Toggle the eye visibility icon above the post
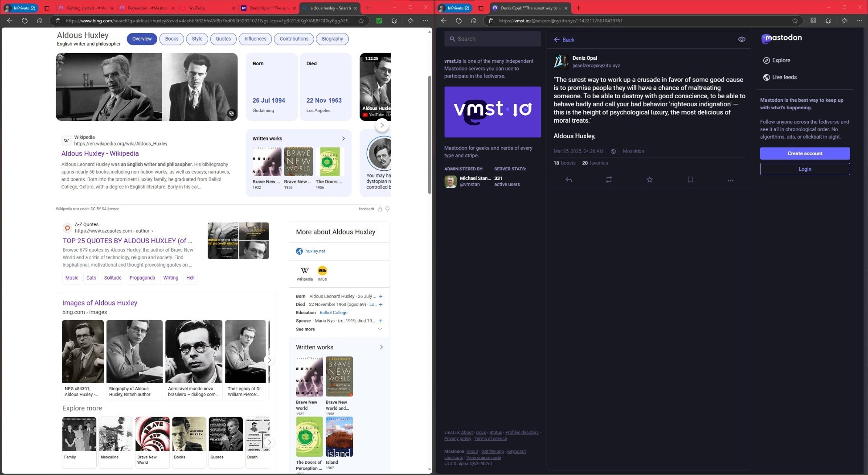 (742, 39)
